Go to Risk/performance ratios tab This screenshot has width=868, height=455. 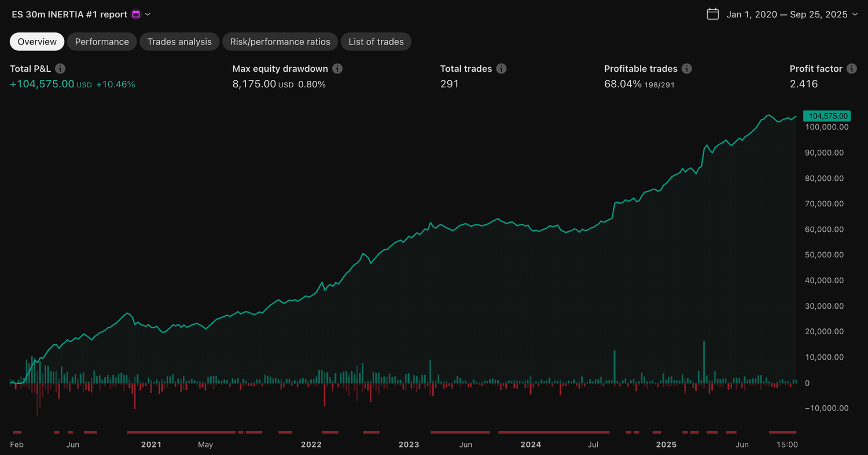click(280, 42)
